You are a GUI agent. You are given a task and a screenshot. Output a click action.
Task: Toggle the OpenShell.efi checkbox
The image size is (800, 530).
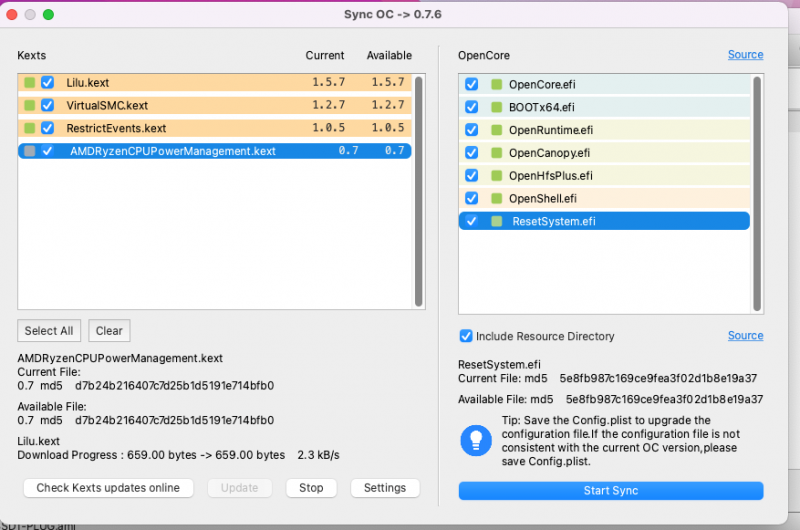click(x=471, y=198)
